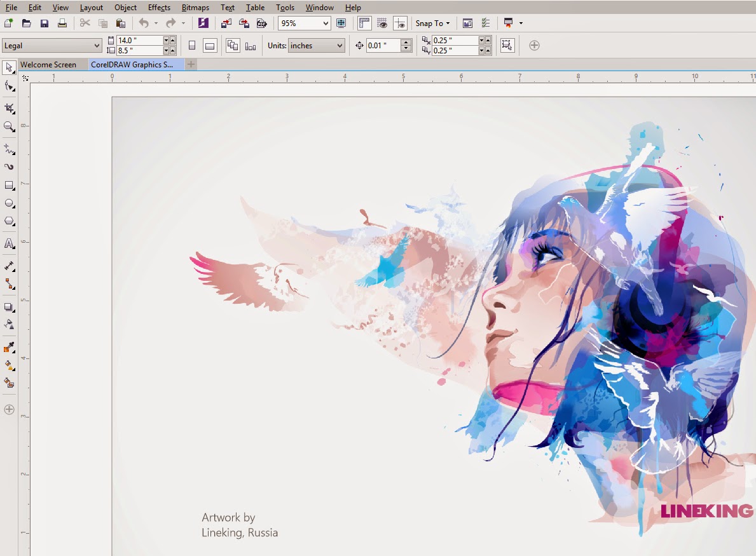
Task: Set page orientation to Landscape
Action: tap(210, 46)
